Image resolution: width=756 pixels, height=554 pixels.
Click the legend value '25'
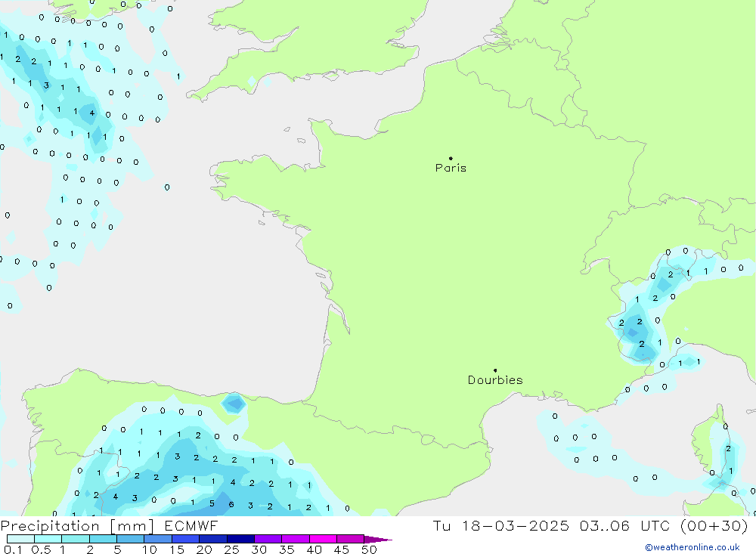[232, 549]
